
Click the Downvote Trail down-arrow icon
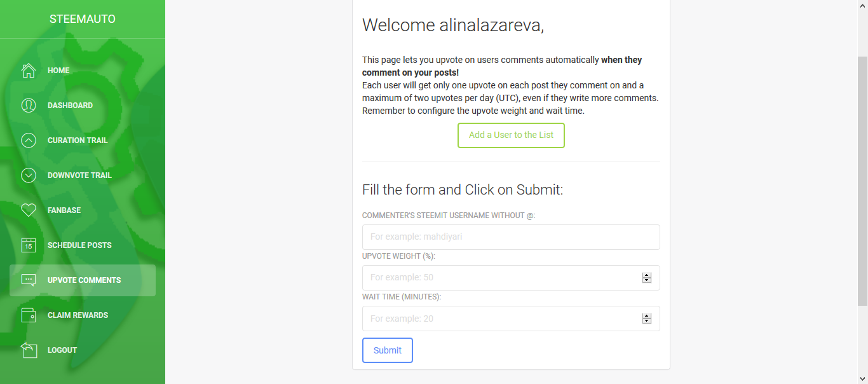tap(29, 175)
